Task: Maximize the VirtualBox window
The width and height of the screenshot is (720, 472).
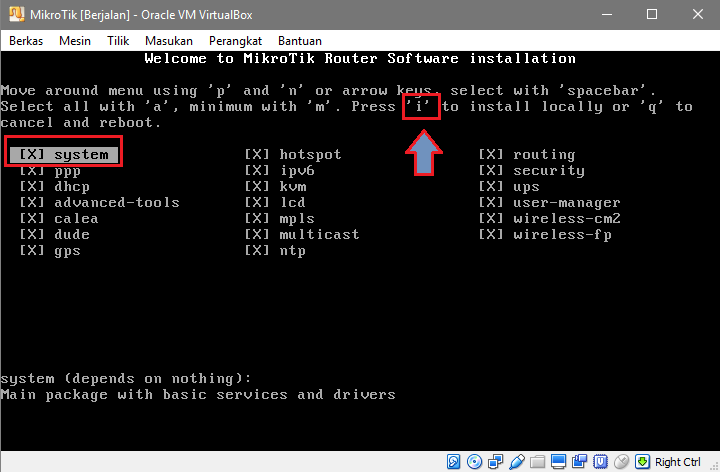Action: point(652,14)
